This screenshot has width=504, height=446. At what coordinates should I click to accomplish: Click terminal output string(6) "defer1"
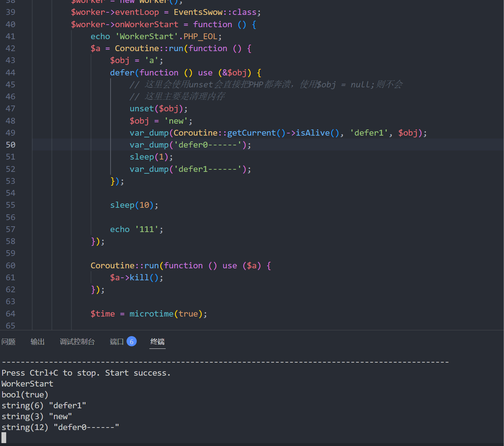point(44,405)
